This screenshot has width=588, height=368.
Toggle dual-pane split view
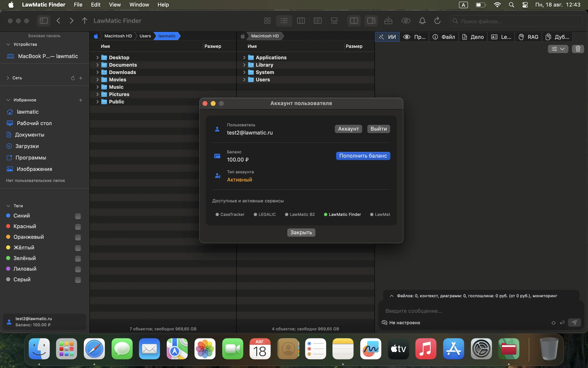click(354, 21)
